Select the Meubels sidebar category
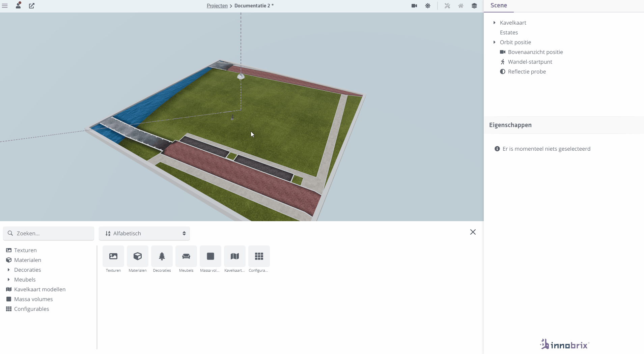The image size is (644, 354). coord(25,279)
